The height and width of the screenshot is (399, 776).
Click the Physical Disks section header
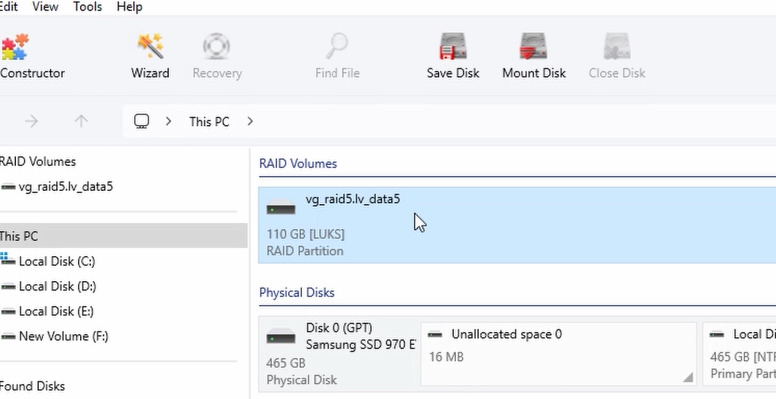[x=297, y=293]
